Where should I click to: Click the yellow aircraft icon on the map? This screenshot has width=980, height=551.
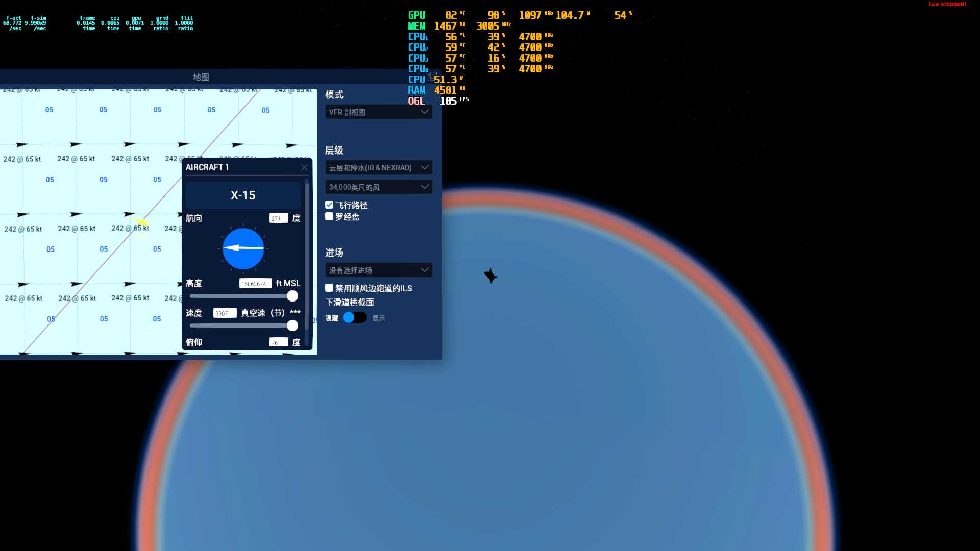141,222
